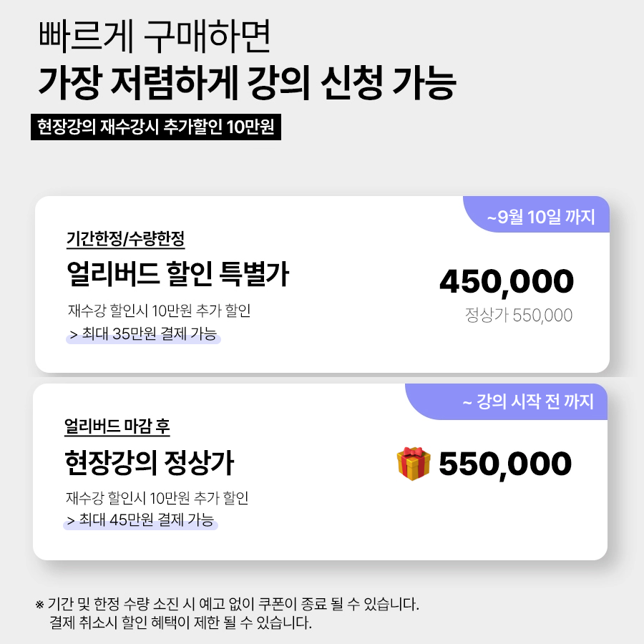Click the 빠르게 구매하면 heading line
Screen dimensions: 644x644
(155, 36)
